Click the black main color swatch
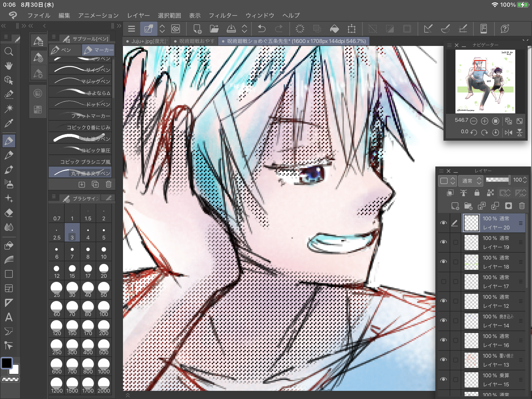Image resolution: width=532 pixels, height=399 pixels. click(x=7, y=363)
